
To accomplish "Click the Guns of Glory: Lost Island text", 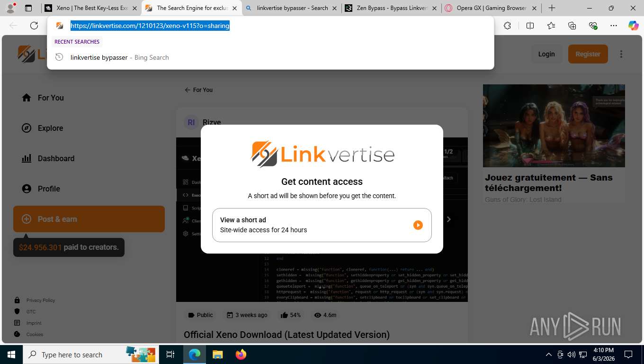I will pyautogui.click(x=523, y=200).
